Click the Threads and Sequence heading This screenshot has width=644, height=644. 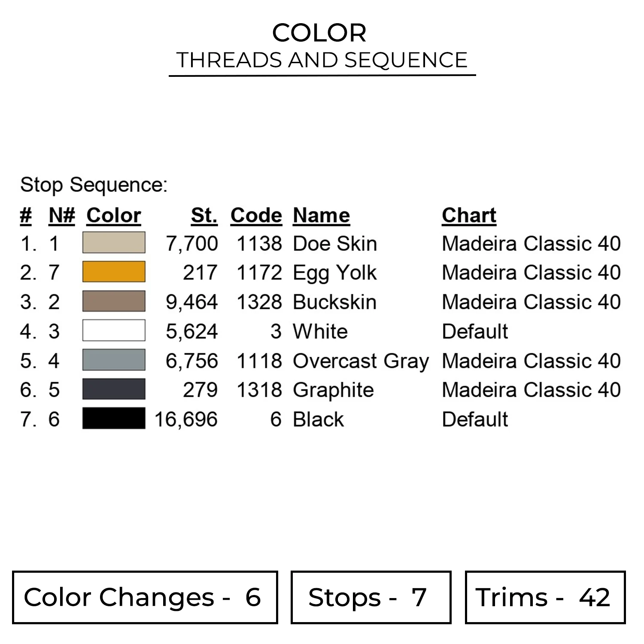pyautogui.click(x=322, y=60)
